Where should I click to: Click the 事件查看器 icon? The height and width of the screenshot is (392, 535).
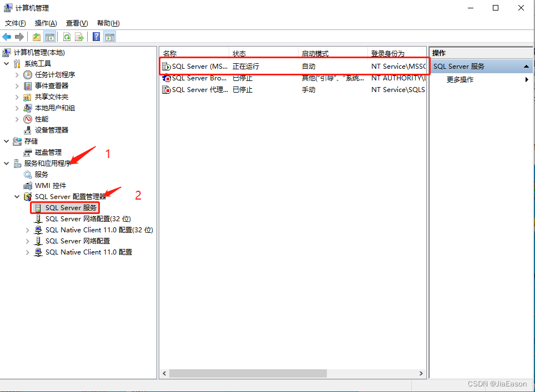coord(28,86)
